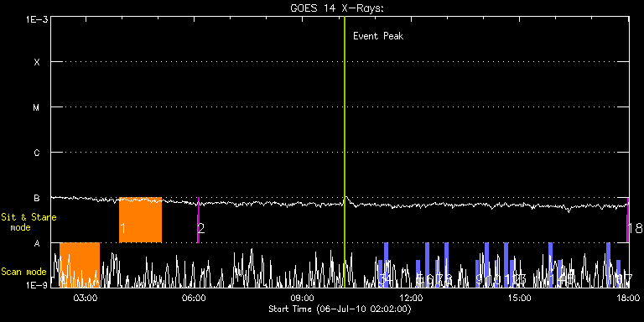644x322 pixels.
Task: Click the 'B' flare class axis label
Action: tap(37, 198)
